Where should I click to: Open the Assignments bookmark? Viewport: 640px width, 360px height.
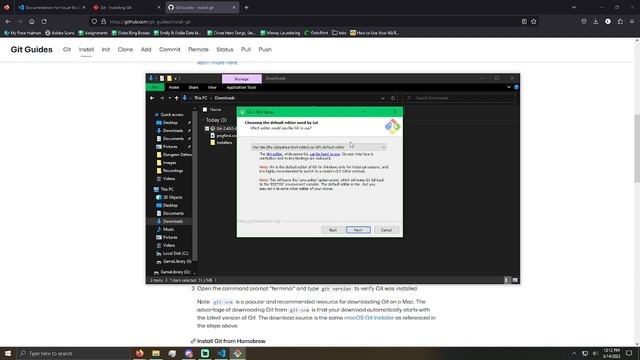[93, 33]
